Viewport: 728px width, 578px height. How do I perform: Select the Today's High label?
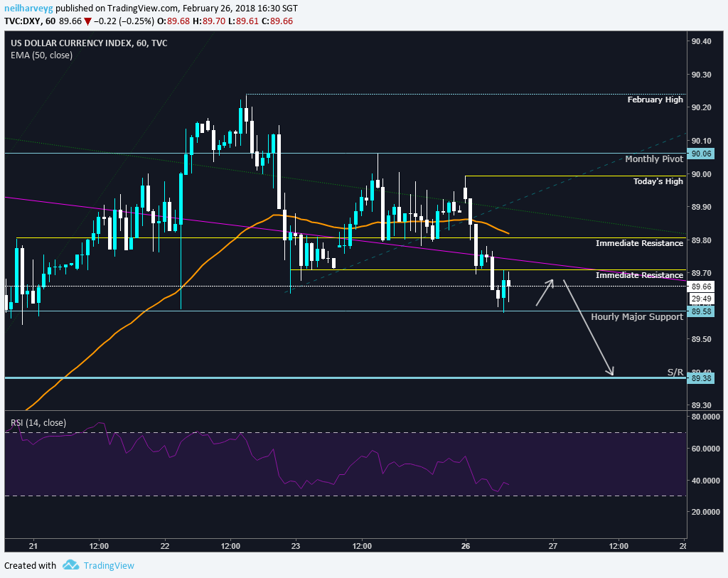point(658,181)
